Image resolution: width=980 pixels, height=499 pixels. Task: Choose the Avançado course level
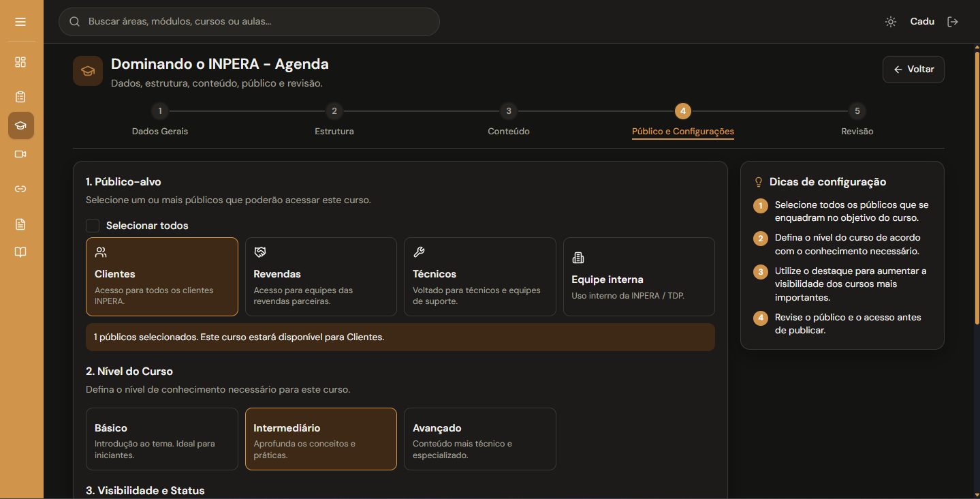(480, 439)
